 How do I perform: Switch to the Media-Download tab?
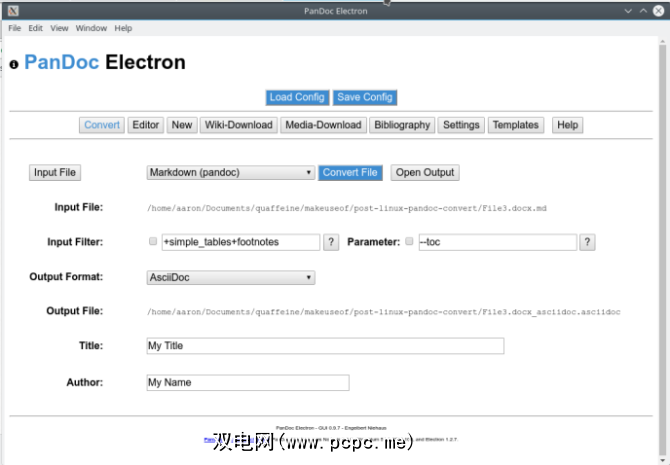[x=323, y=125]
